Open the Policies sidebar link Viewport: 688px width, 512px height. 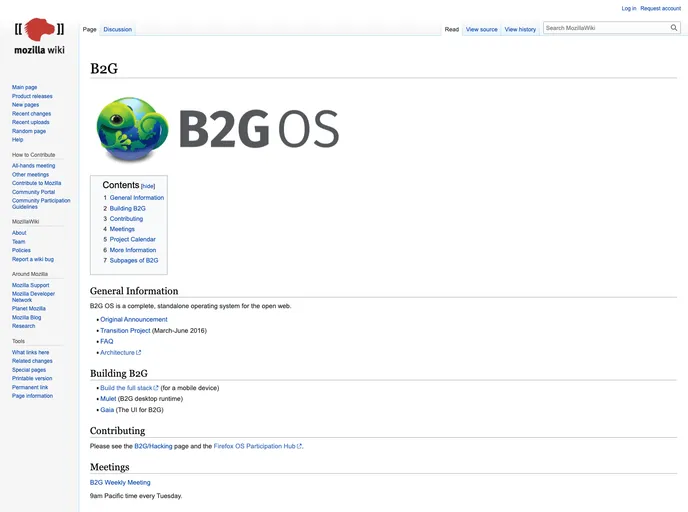[21, 251]
